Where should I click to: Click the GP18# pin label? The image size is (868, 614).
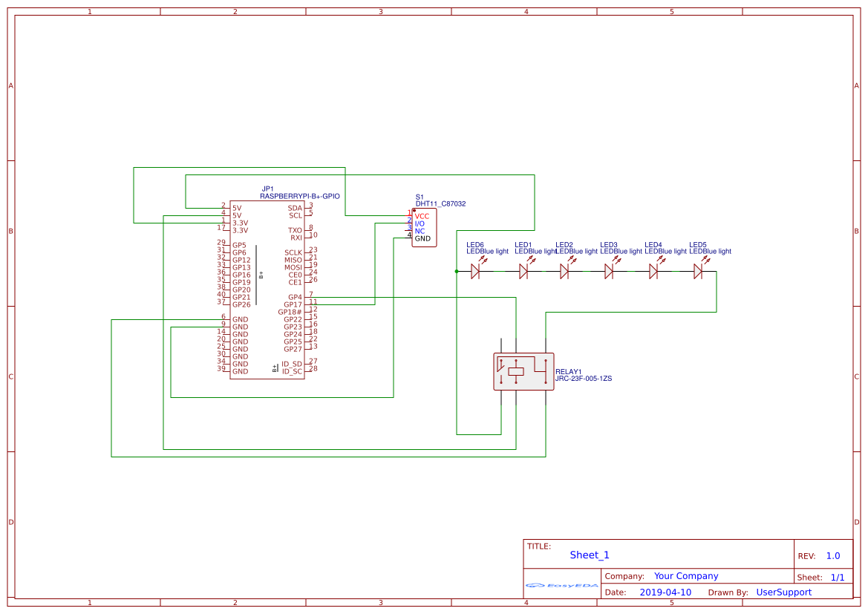click(290, 313)
